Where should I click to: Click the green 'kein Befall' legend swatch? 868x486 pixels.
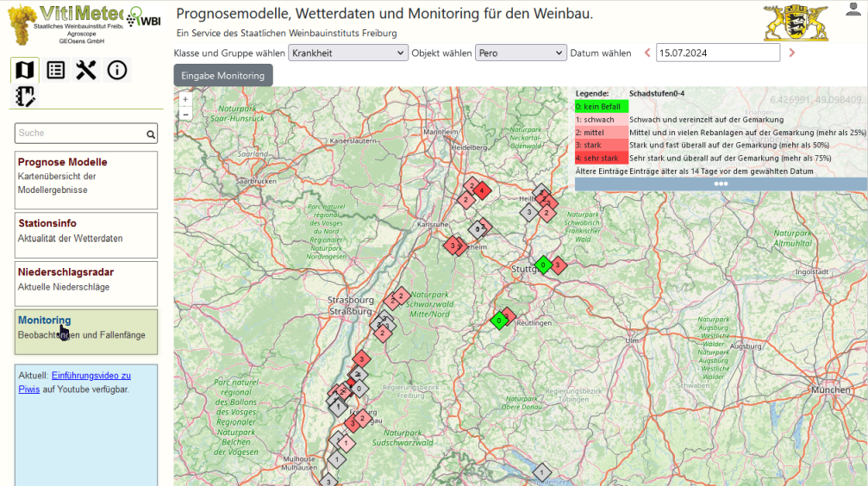tap(602, 106)
